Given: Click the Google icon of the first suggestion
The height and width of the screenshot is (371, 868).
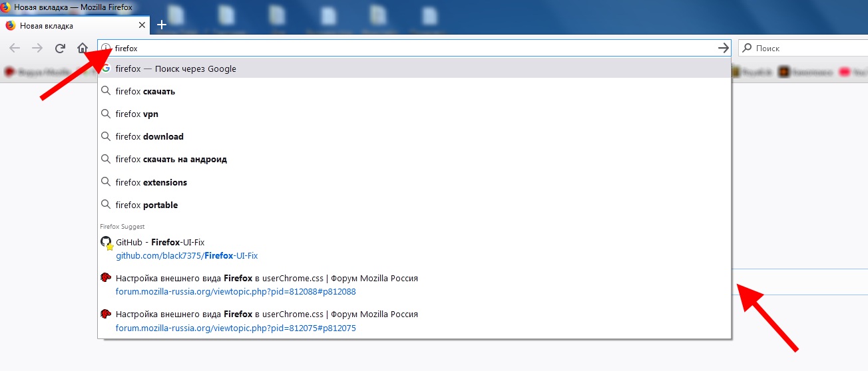Looking at the screenshot, I should coord(106,68).
